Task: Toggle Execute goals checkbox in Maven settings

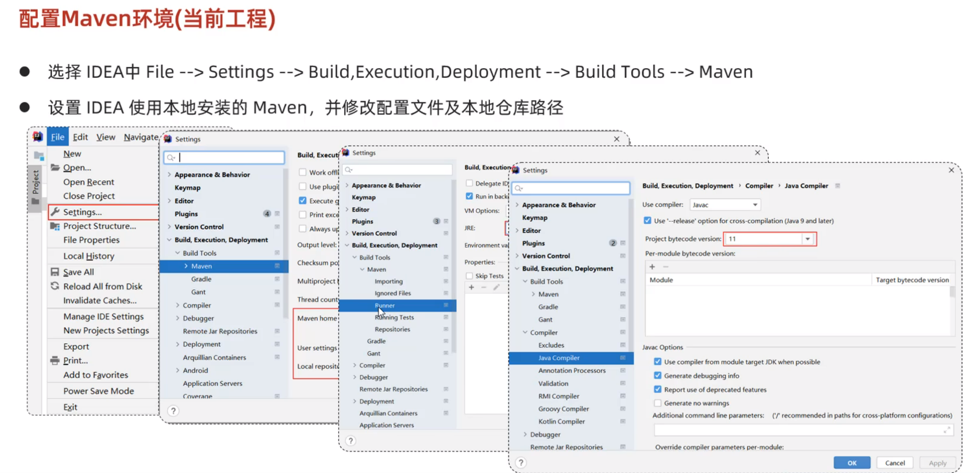Action: 302,201
